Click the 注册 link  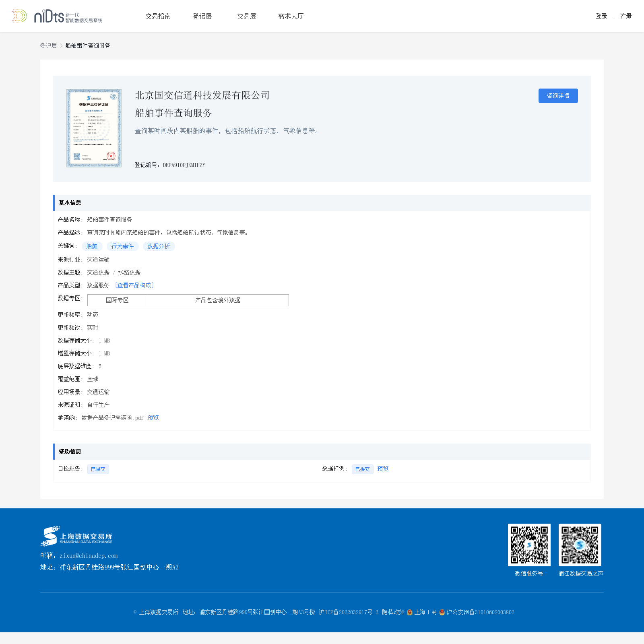click(x=625, y=16)
